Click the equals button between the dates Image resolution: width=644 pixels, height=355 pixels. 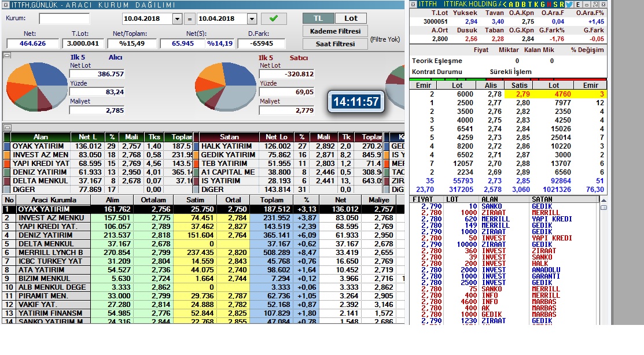click(x=190, y=19)
